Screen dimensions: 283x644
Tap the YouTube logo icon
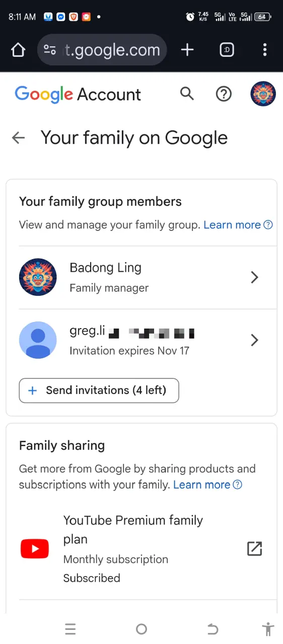pyautogui.click(x=35, y=549)
